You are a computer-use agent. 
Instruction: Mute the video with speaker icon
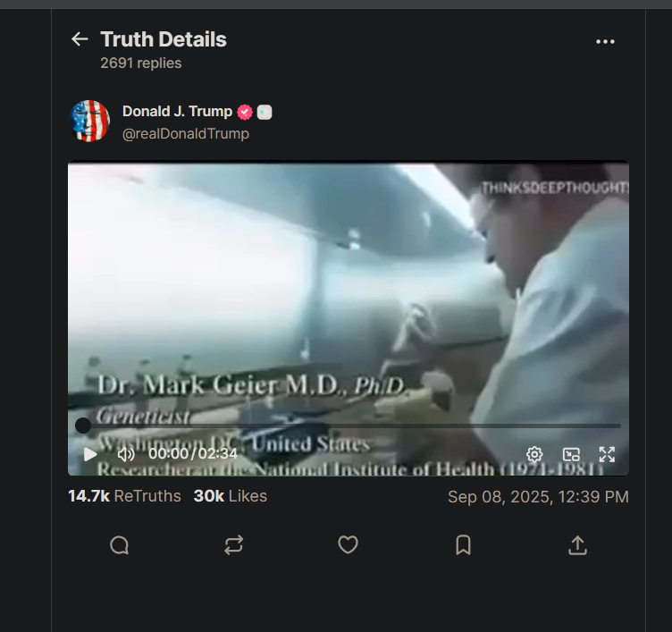coord(126,454)
